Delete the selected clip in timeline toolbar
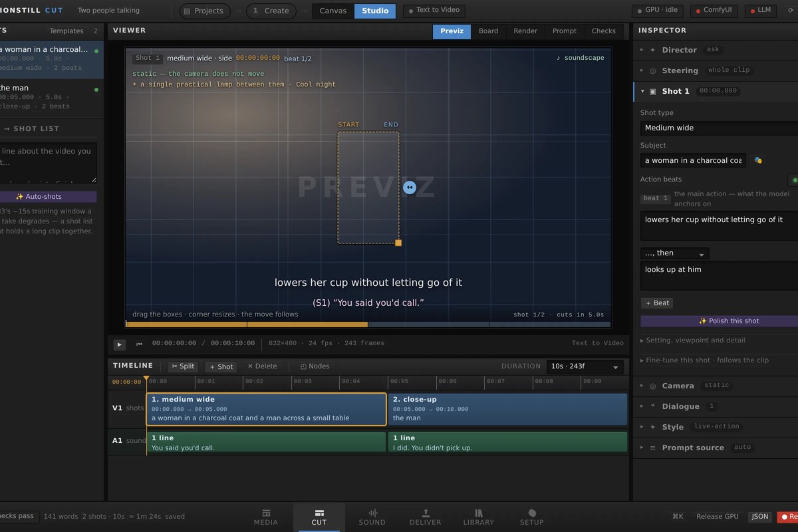Viewport: 798px width, 532px height. 262,366
